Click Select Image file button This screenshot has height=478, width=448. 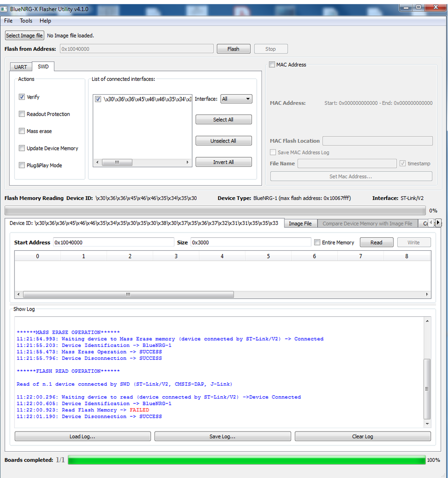coord(24,35)
